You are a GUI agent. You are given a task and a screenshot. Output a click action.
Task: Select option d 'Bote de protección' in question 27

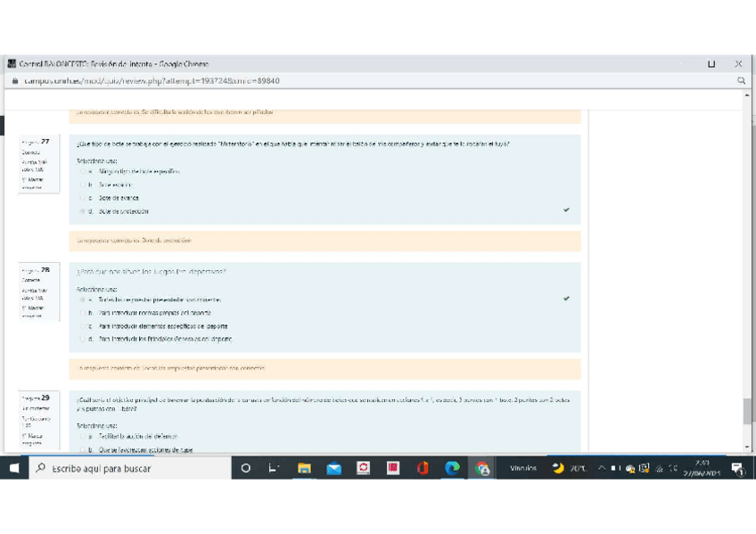(x=83, y=211)
